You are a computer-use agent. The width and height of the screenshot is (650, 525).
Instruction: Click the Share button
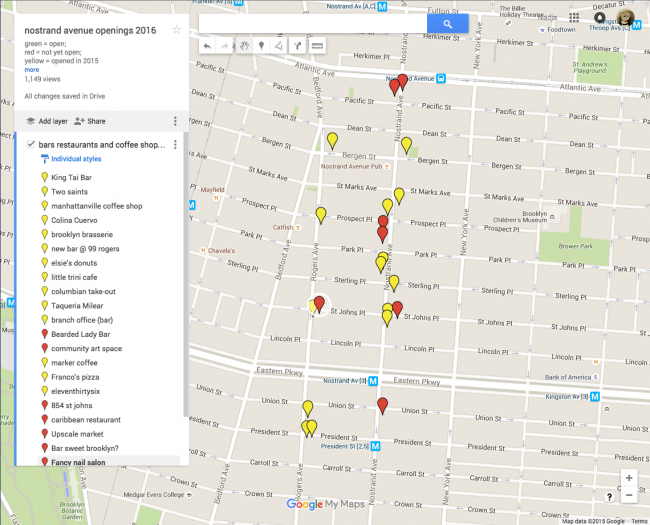point(90,121)
